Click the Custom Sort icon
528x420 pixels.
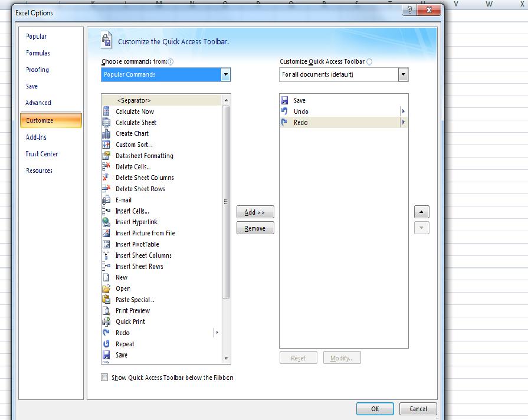106,145
